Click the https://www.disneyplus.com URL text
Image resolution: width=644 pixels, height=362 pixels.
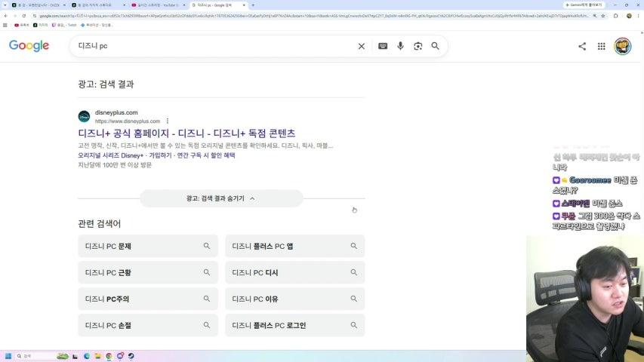tap(128, 121)
